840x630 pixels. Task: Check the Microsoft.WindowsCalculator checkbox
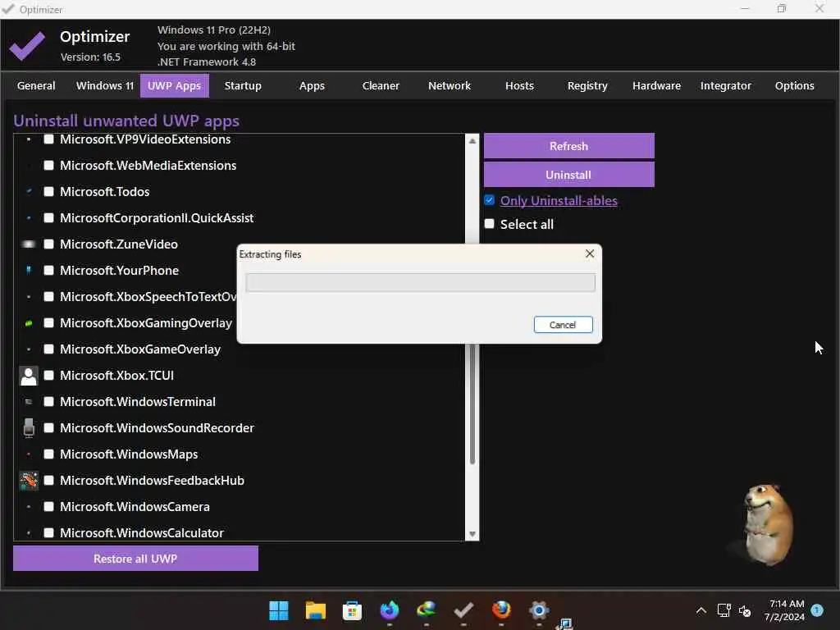coord(48,533)
